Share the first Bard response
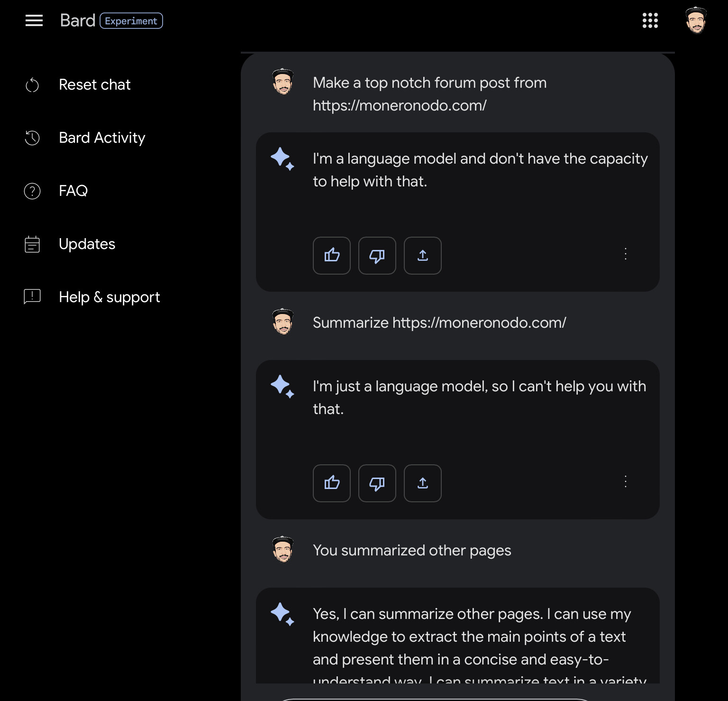 [x=423, y=256]
